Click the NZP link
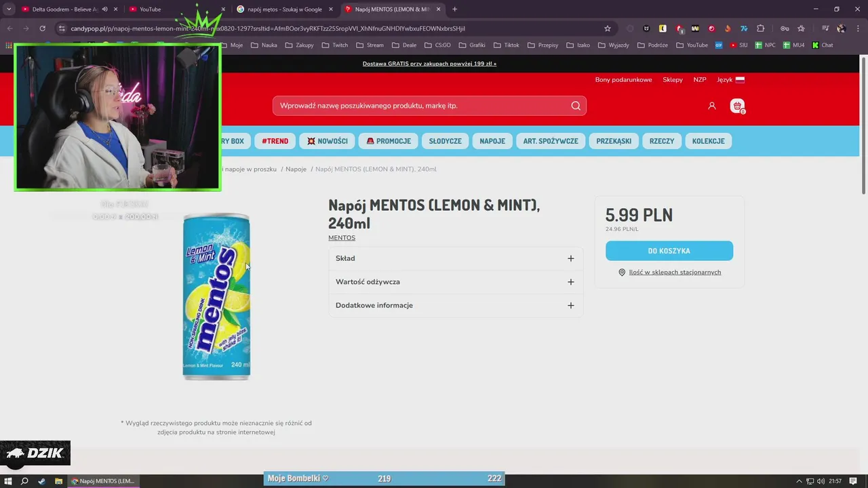This screenshot has width=868, height=488. tap(700, 79)
